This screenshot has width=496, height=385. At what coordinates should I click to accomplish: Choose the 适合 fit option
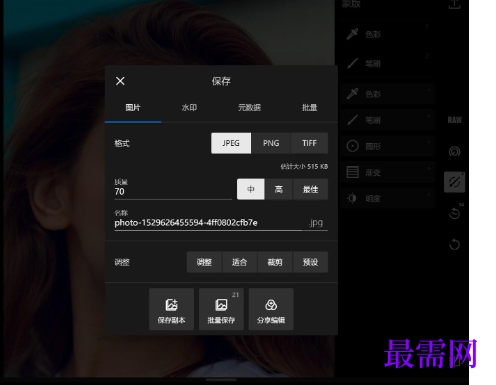coord(239,262)
